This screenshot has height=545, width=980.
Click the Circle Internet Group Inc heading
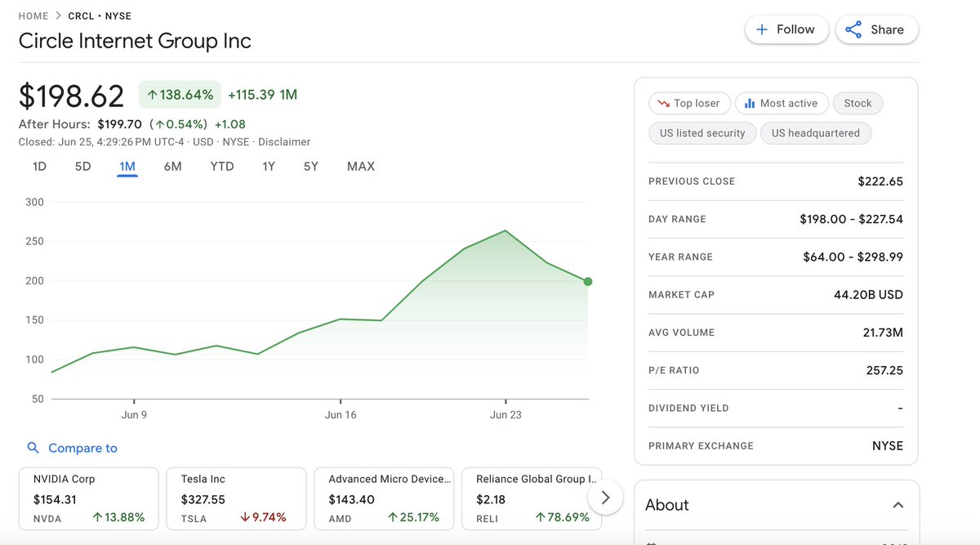tap(135, 41)
